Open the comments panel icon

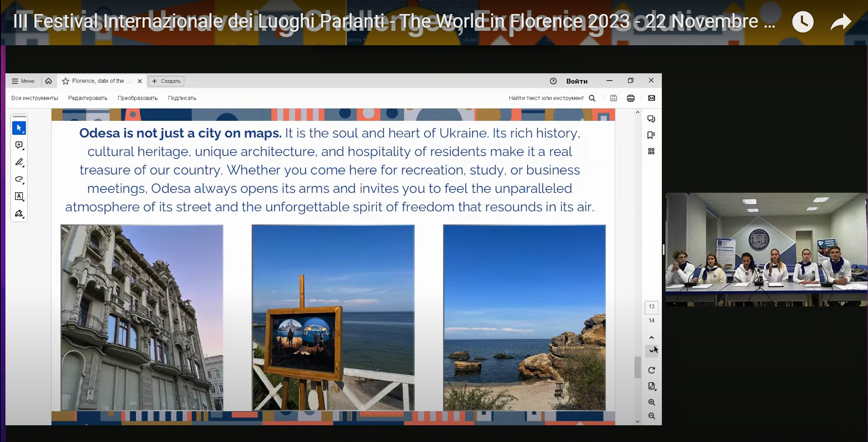pos(651,119)
